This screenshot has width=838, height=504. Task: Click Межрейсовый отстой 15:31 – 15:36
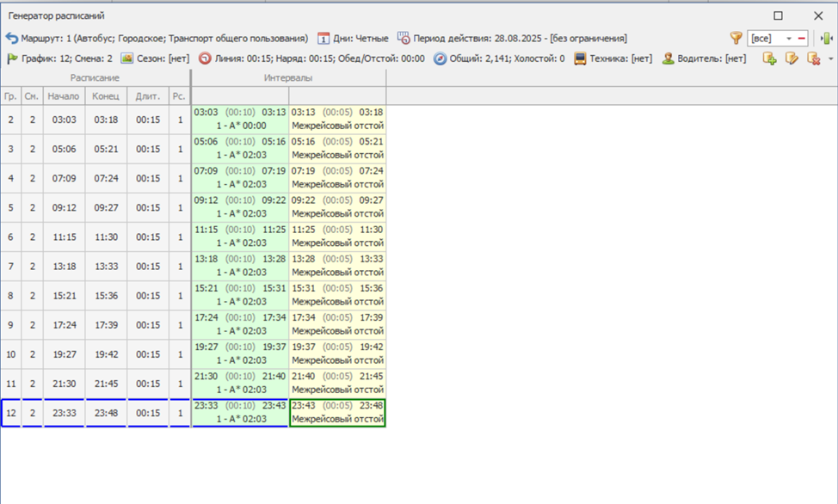(337, 296)
